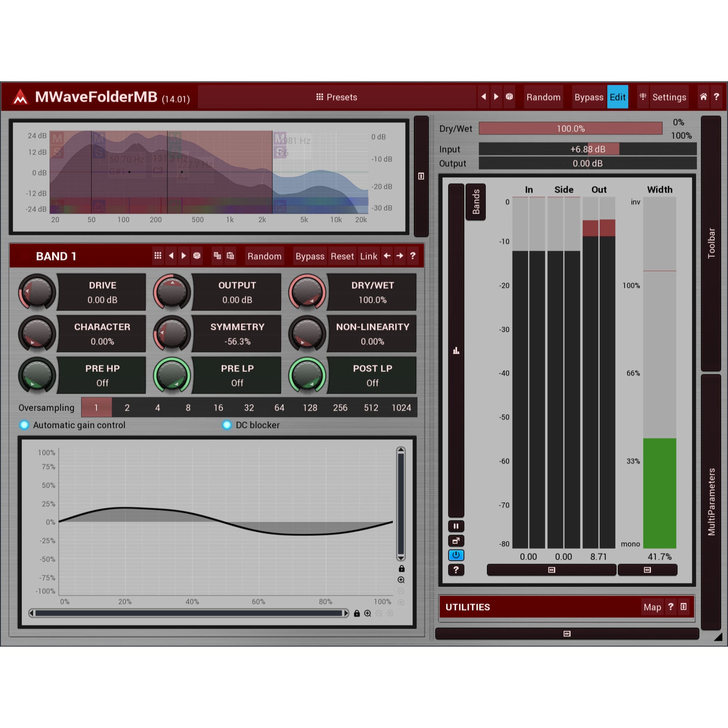Copy Band 1 settings icon
Viewport: 728px width, 728px height.
(217, 256)
